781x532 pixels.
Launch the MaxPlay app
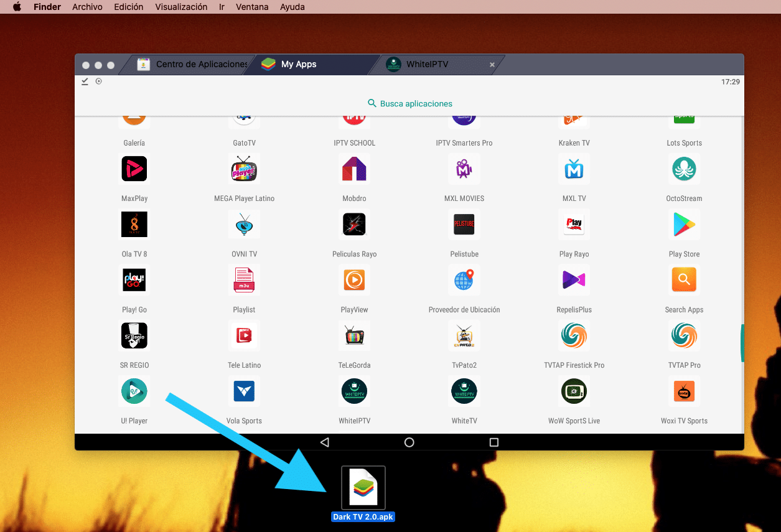(x=134, y=169)
